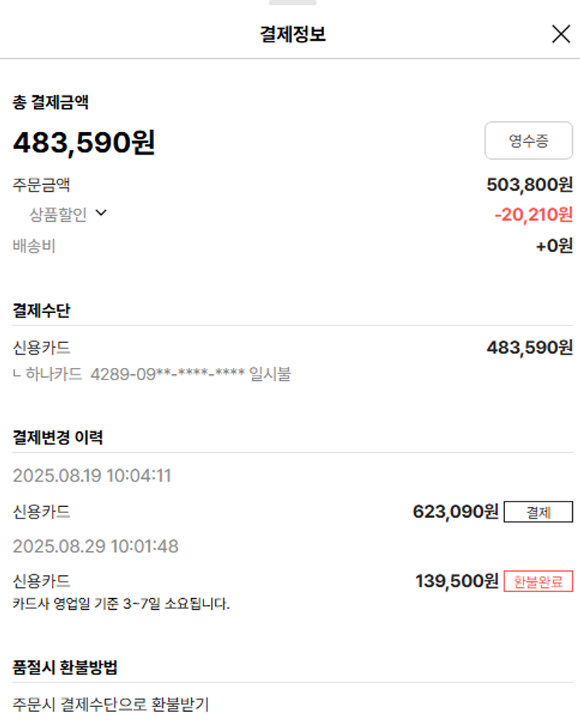Click the 카드사 영업일 기준 notice text
This screenshot has height=728, width=580.
point(121,603)
